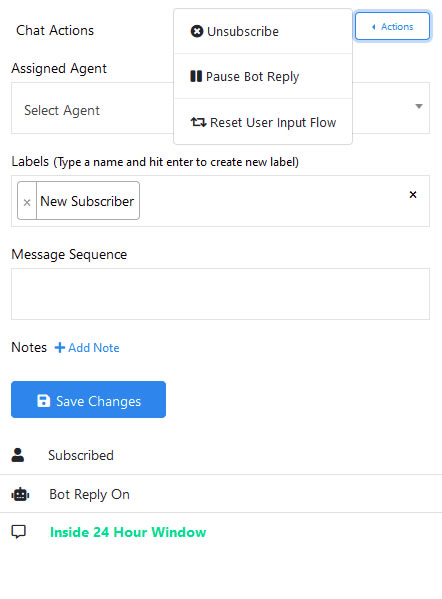Click the Save Changes button
Viewport: 442px width, 599px height.
click(88, 400)
